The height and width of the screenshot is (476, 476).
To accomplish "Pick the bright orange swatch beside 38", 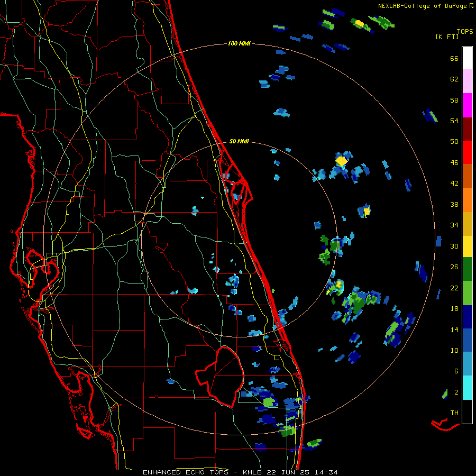I will tap(467, 200).
